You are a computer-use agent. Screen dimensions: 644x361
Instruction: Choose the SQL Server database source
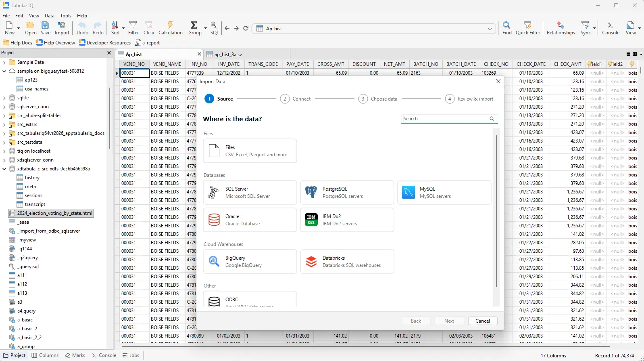click(250, 193)
